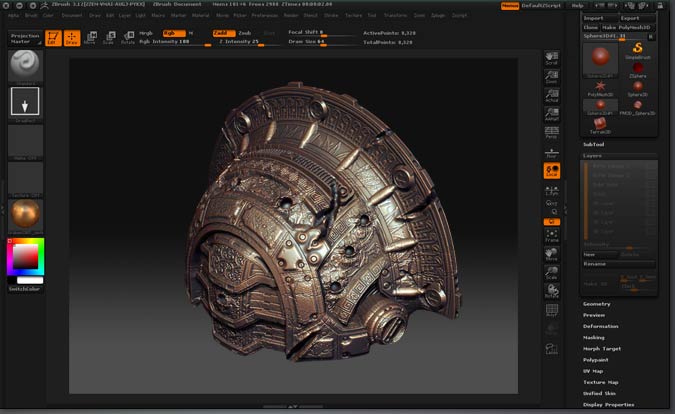Click the current material sphere thumbnail
675x414 pixels.
pyautogui.click(x=23, y=214)
